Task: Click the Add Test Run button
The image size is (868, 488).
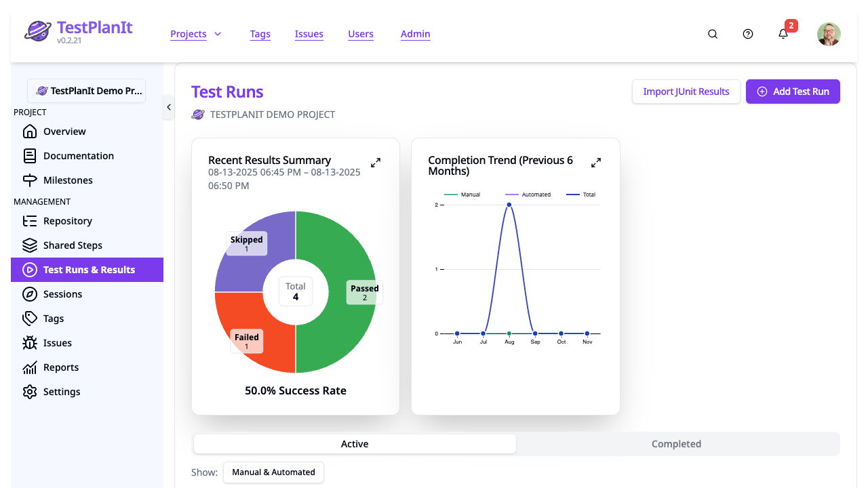Action: coord(793,91)
